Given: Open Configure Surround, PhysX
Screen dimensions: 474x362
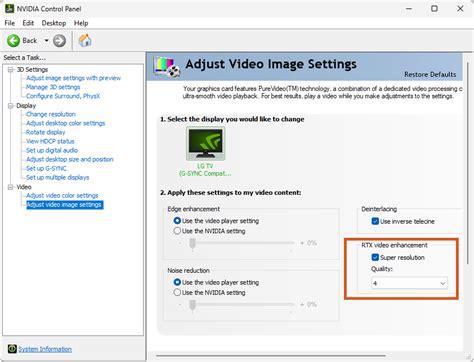Looking at the screenshot, I should click(63, 96).
